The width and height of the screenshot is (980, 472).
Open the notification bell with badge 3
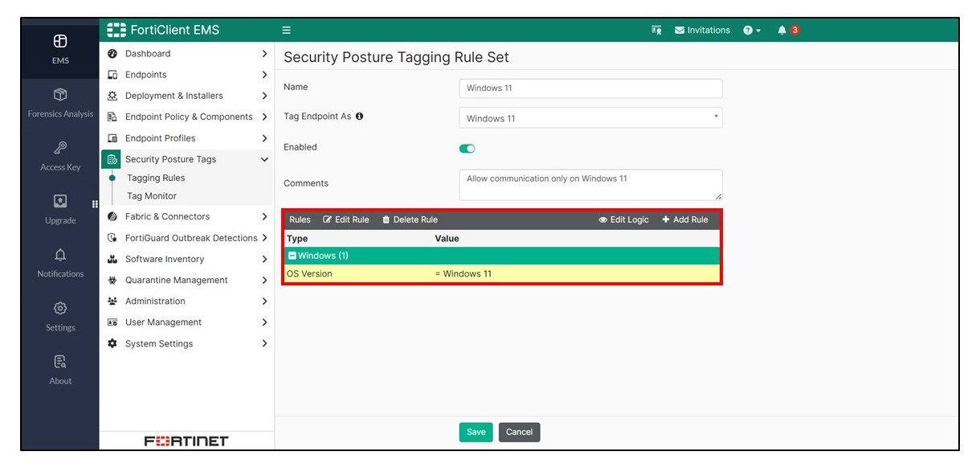click(x=788, y=31)
